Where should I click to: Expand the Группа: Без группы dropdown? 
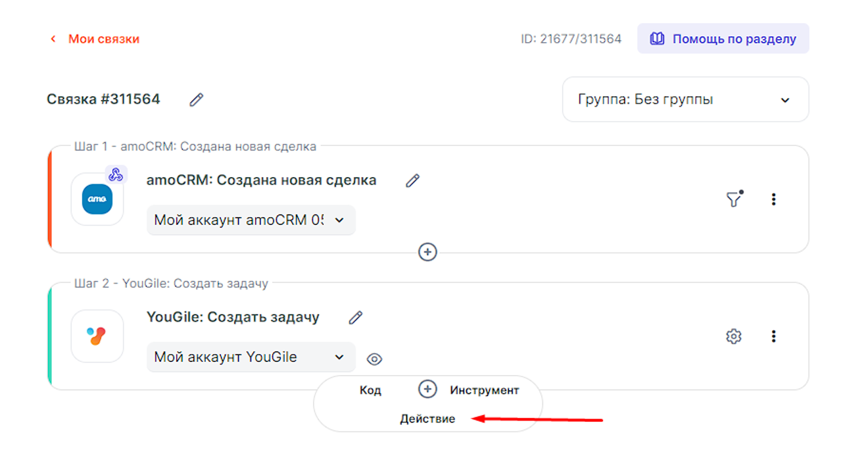685,100
